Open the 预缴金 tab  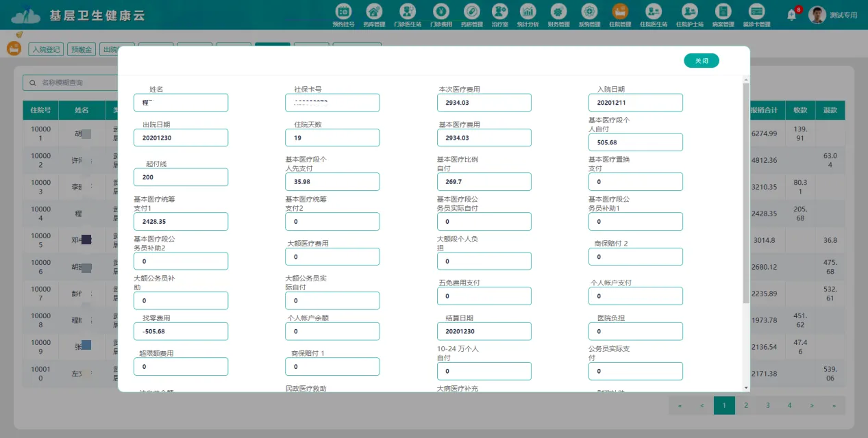coord(81,49)
